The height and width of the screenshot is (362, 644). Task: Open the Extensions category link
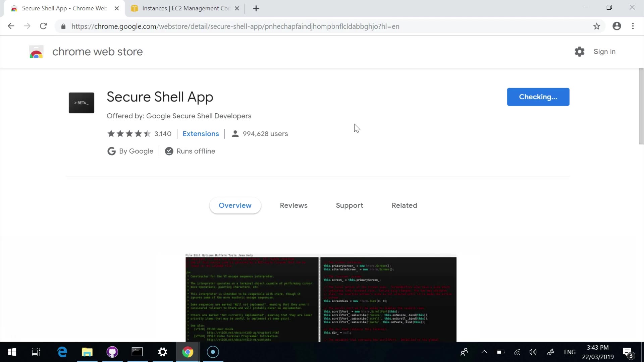click(x=201, y=134)
